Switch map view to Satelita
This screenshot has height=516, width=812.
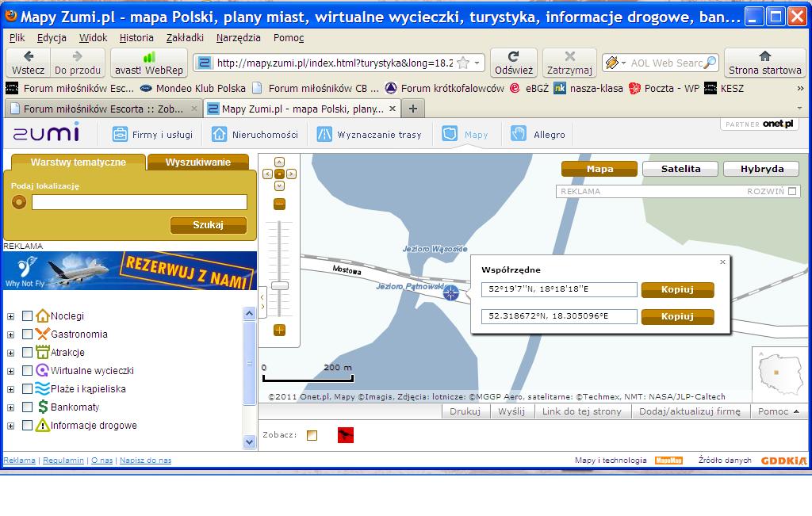pos(680,169)
